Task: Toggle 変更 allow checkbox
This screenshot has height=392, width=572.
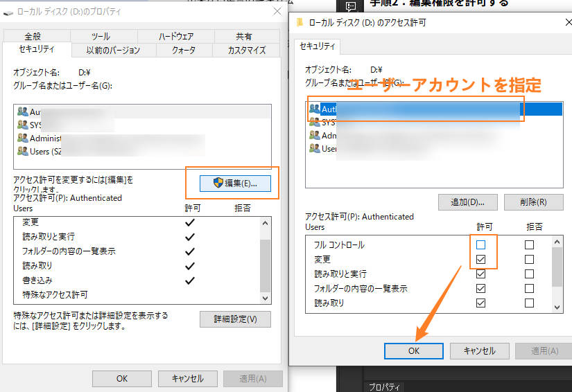Action: [480, 260]
